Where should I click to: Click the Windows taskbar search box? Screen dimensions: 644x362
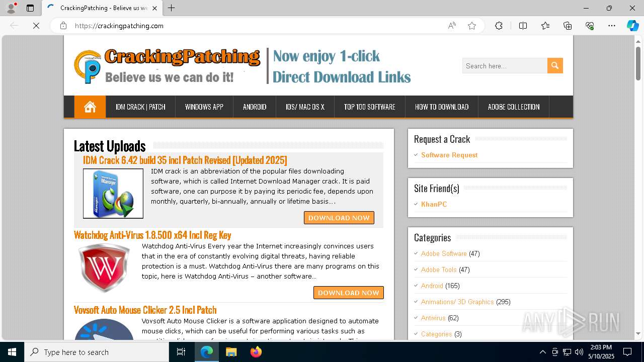97,352
